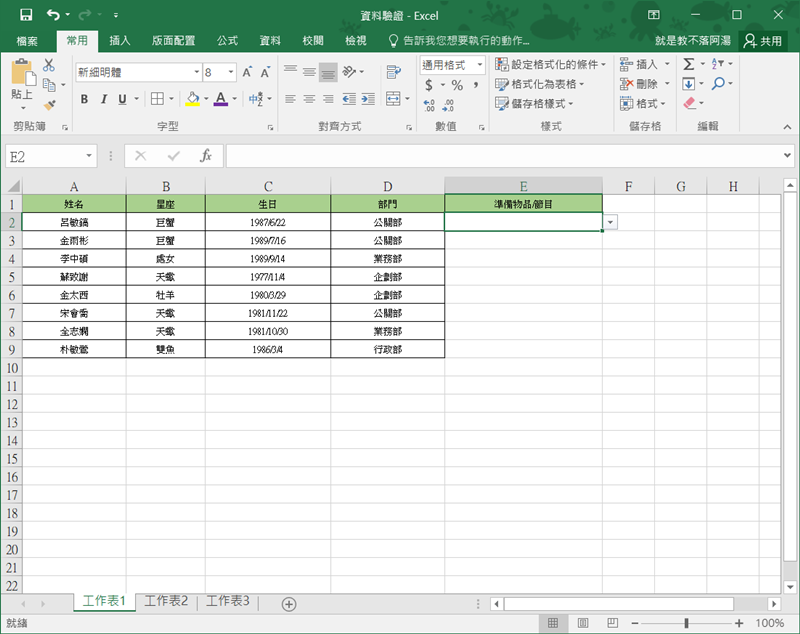The width and height of the screenshot is (800, 634).
Task: Click the percent style button
Action: pos(457,85)
